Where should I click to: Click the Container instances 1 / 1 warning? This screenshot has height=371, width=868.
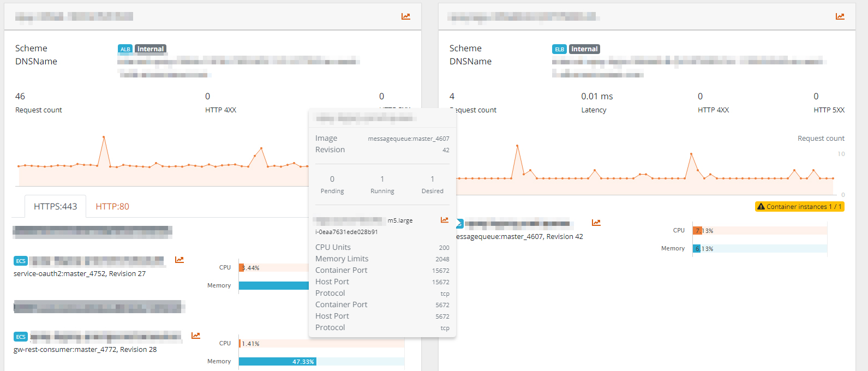pyautogui.click(x=800, y=206)
